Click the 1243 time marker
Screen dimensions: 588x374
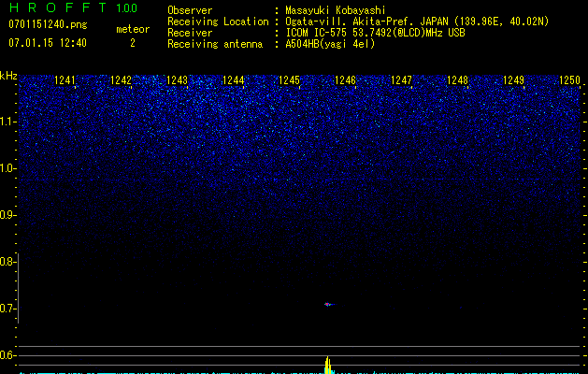pos(177,80)
